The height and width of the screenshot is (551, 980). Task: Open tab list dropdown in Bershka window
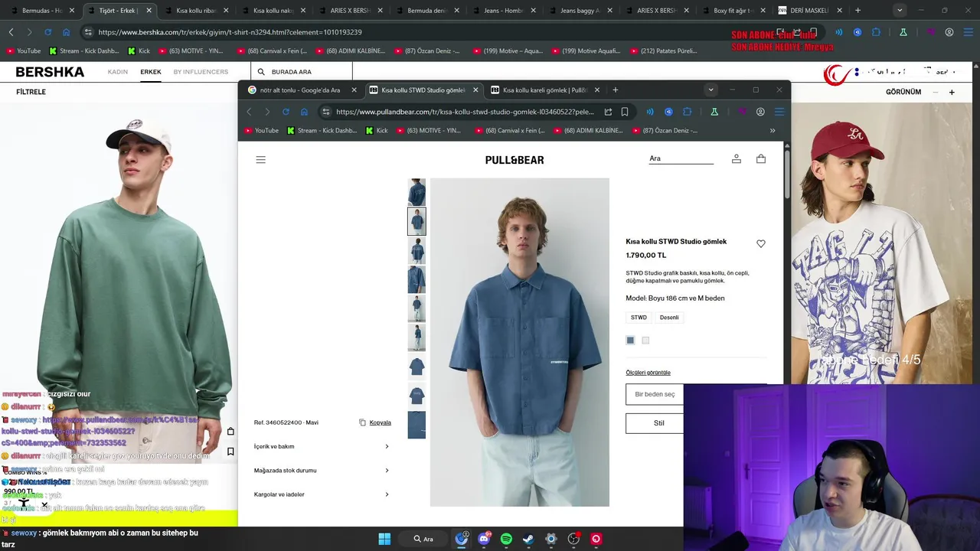pos(900,11)
